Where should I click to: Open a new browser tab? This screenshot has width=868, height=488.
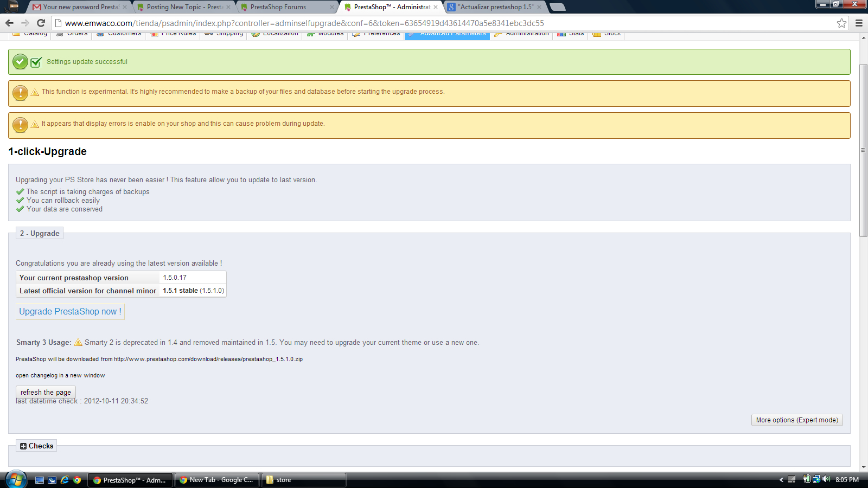click(x=558, y=7)
